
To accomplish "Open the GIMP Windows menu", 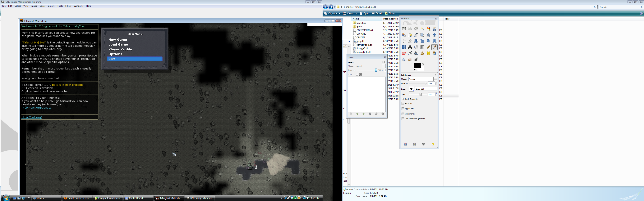I will 79,6.
